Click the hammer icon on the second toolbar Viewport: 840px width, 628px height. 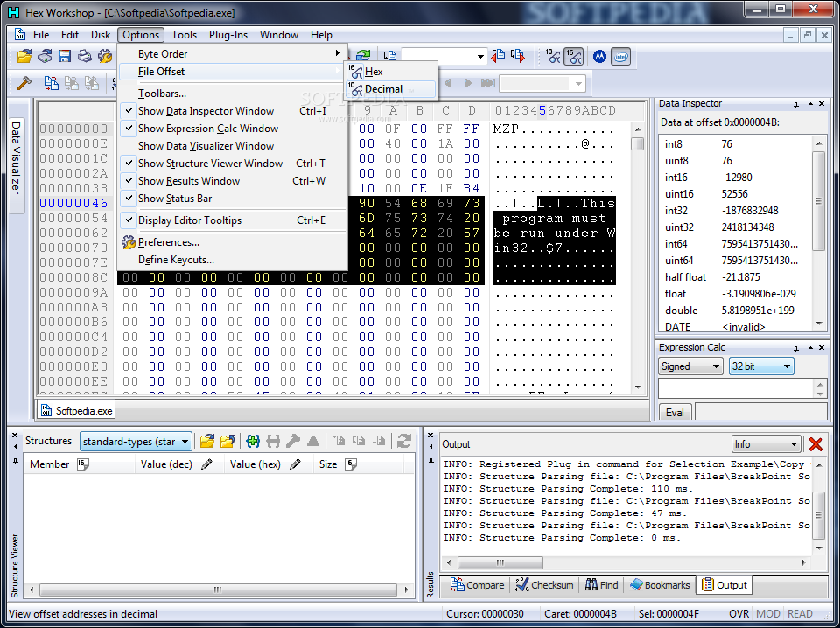(x=24, y=83)
